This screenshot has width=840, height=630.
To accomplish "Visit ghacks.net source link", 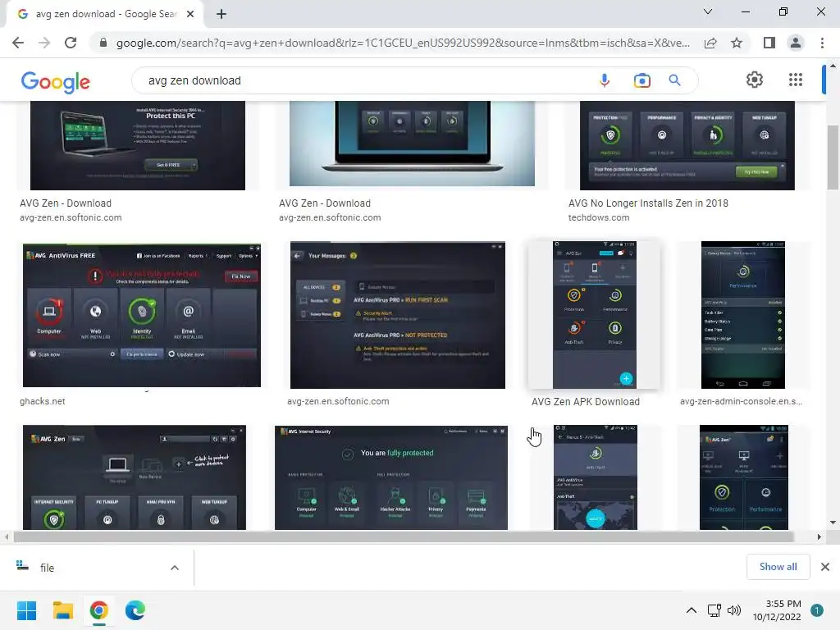I will [x=43, y=401].
